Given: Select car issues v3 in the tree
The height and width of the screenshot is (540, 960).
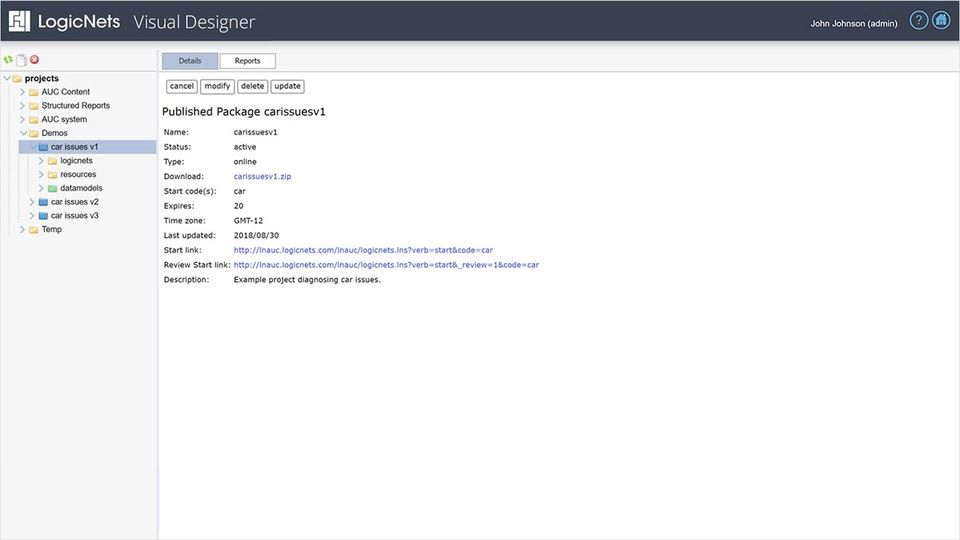Looking at the screenshot, I should tap(74, 216).
